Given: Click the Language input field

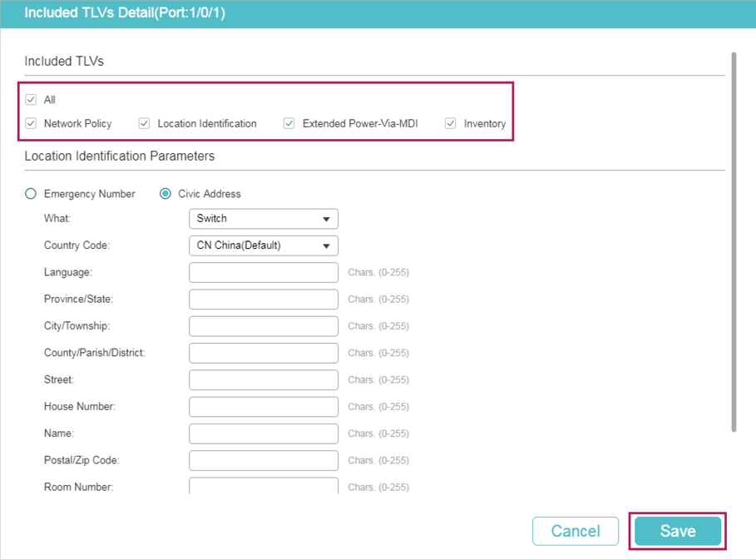Looking at the screenshot, I should (264, 273).
